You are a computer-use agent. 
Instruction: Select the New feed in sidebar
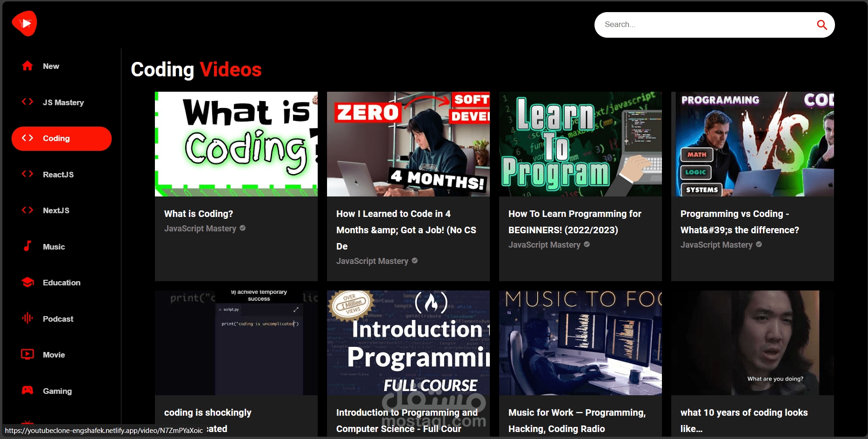point(51,66)
